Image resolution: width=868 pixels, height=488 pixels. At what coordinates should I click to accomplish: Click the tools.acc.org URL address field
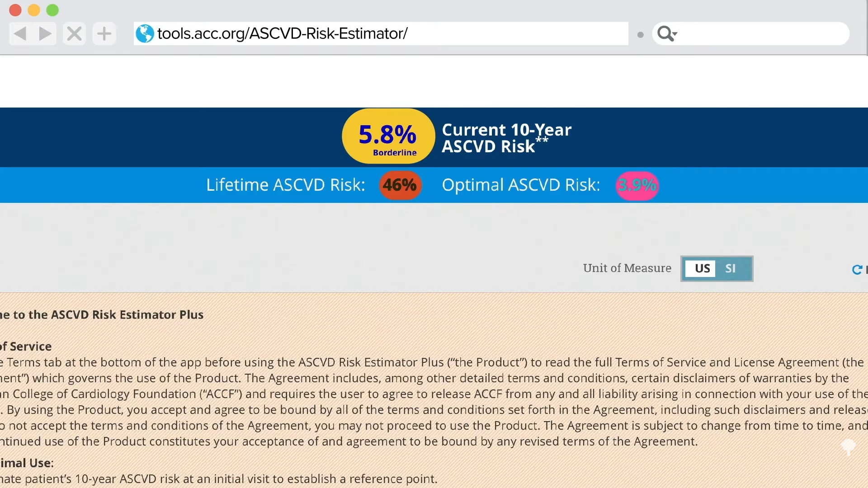coord(389,33)
